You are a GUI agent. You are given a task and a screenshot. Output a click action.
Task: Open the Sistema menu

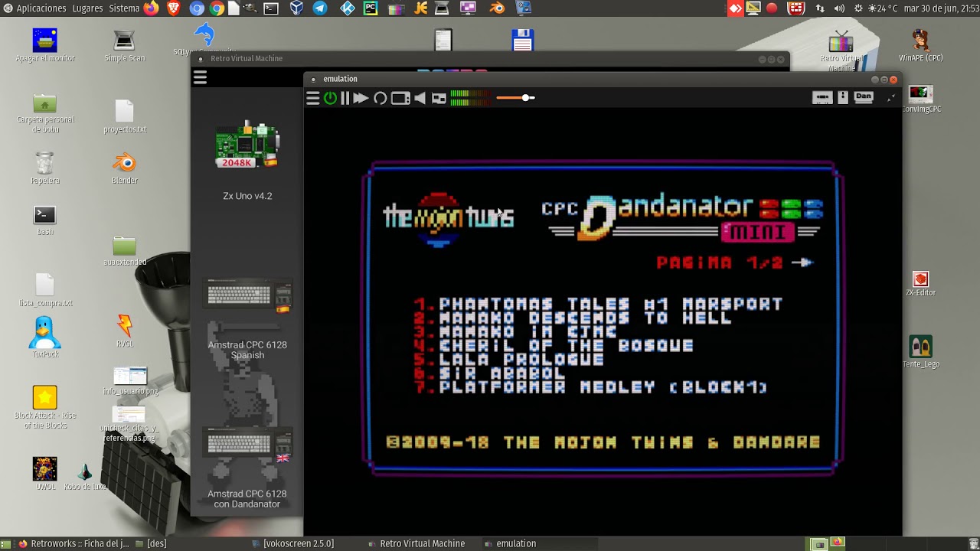point(124,8)
